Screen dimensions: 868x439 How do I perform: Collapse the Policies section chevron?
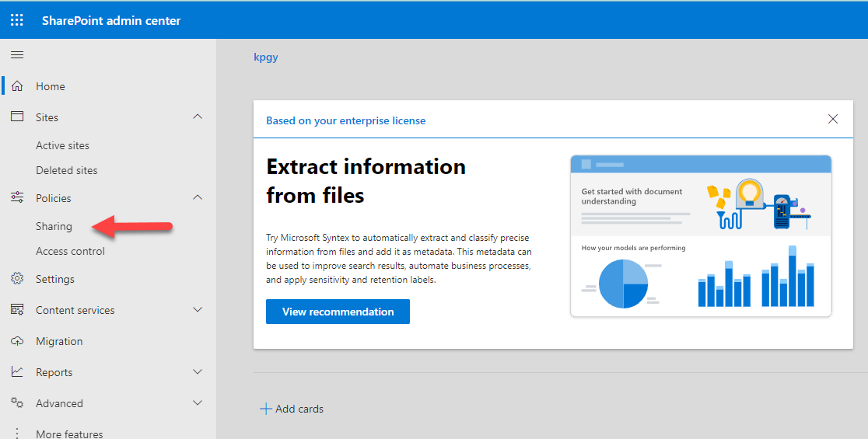198,197
